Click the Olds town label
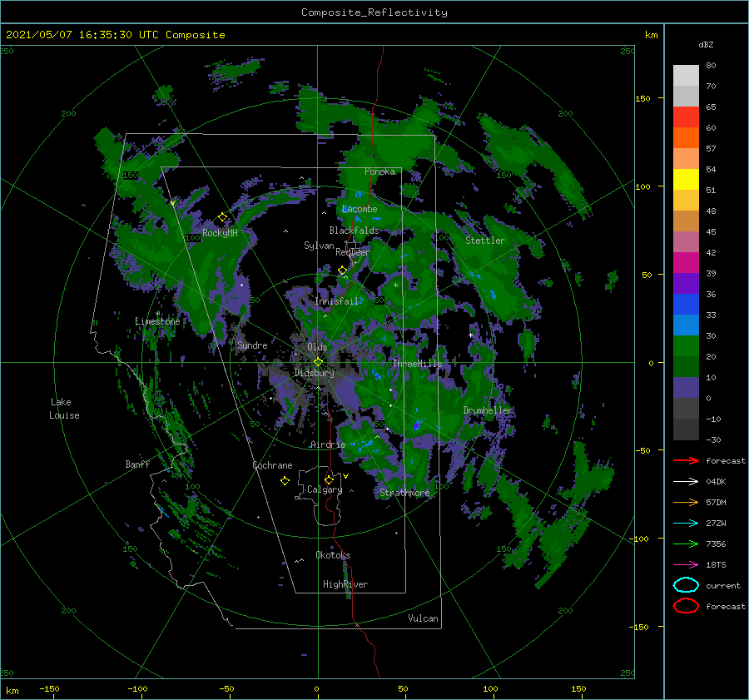The width and height of the screenshot is (749, 700). click(x=317, y=347)
